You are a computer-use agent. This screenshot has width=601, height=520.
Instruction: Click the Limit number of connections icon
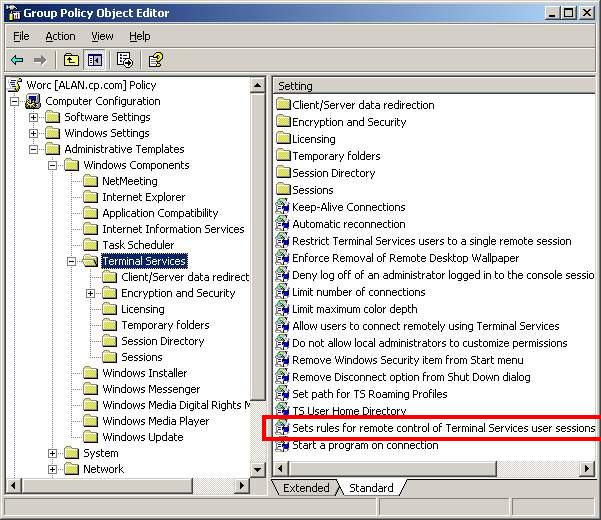283,292
